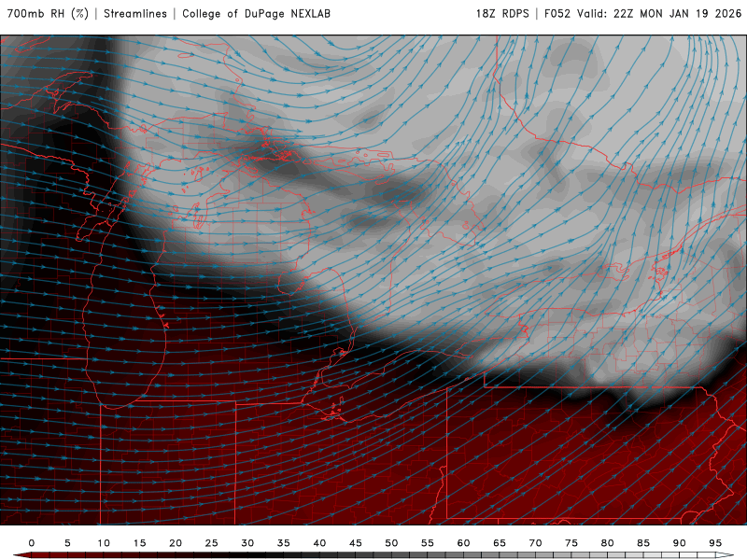Click the '20' value on color scale

click(176, 543)
